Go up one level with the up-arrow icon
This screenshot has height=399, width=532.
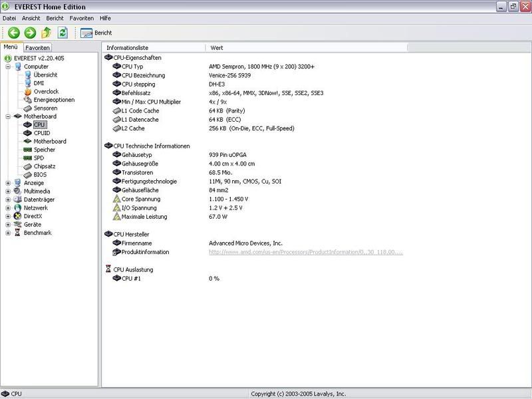(47, 33)
